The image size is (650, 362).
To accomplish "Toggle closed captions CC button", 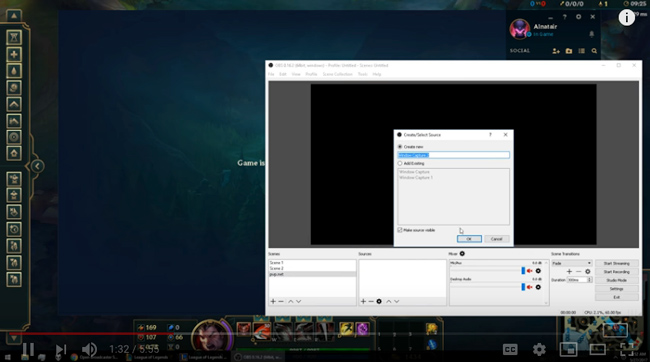I will 510,350.
